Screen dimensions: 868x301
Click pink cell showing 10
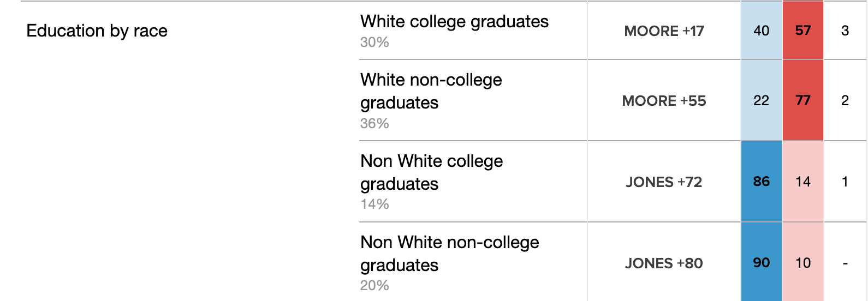pyautogui.click(x=803, y=262)
